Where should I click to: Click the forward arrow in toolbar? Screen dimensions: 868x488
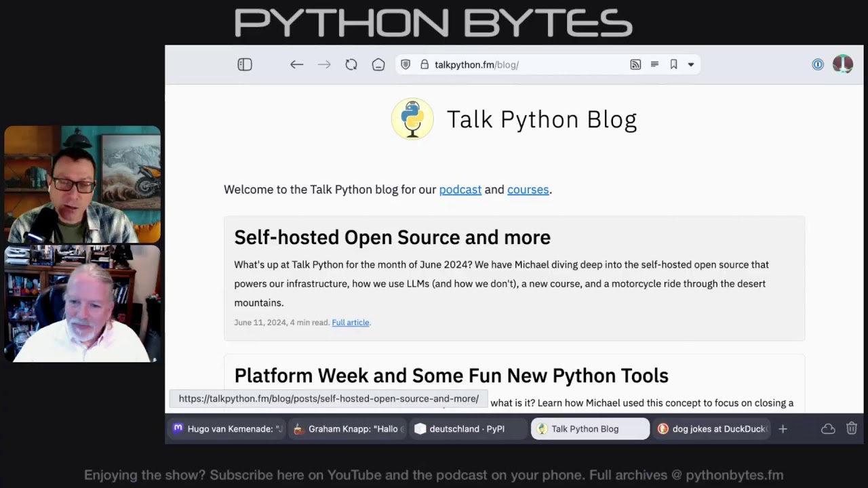click(x=324, y=64)
